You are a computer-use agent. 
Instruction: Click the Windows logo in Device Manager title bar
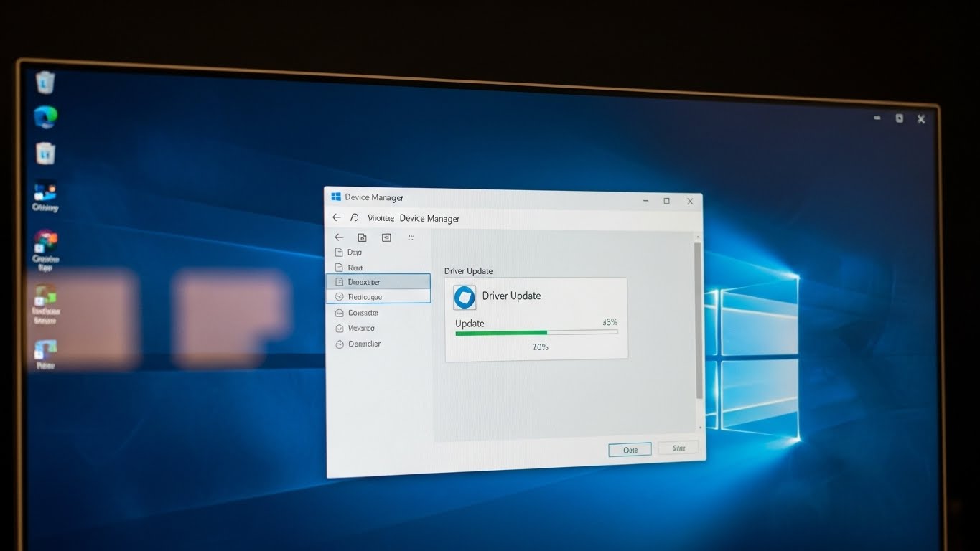pos(335,197)
